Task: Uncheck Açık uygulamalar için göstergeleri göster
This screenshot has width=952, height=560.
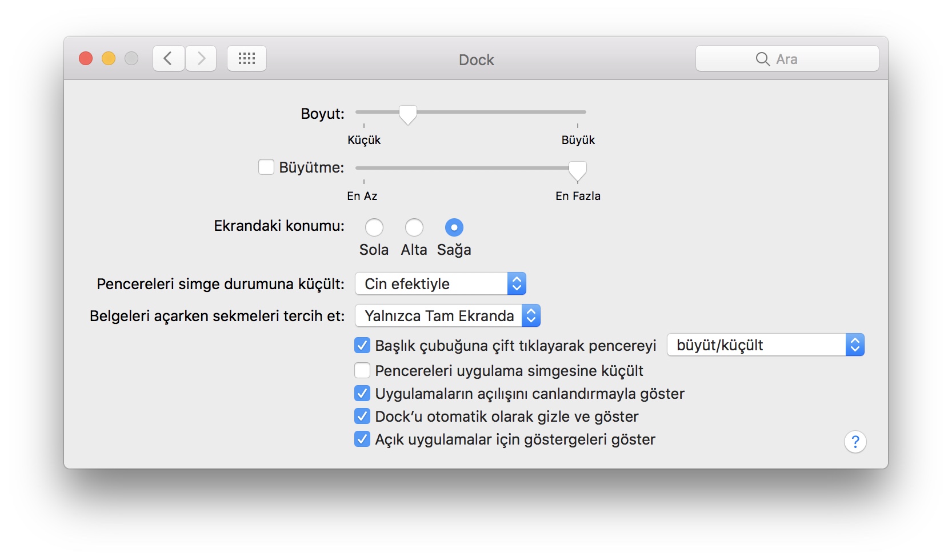Action: 362,439
